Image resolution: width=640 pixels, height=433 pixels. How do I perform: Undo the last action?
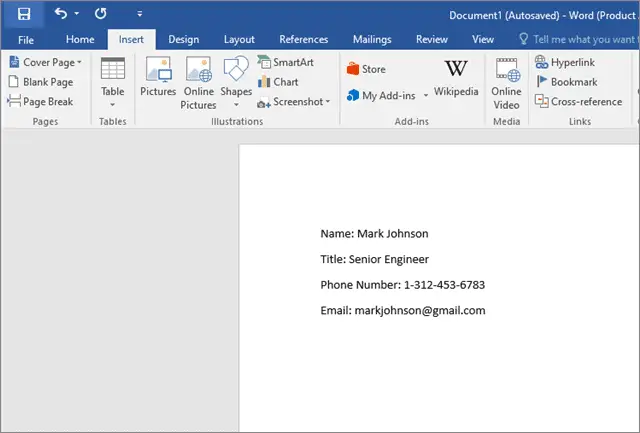(x=61, y=13)
